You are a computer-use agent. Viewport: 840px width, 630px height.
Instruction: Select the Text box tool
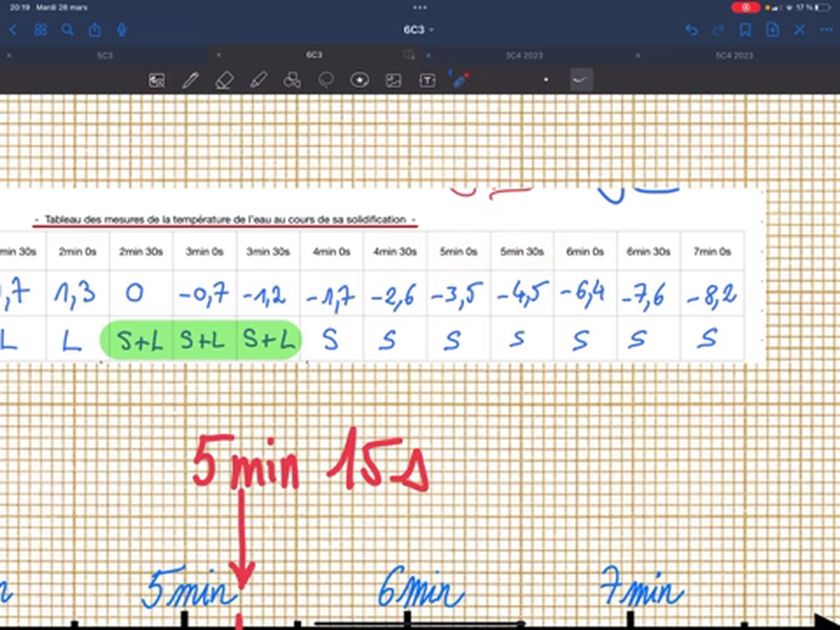pos(427,80)
